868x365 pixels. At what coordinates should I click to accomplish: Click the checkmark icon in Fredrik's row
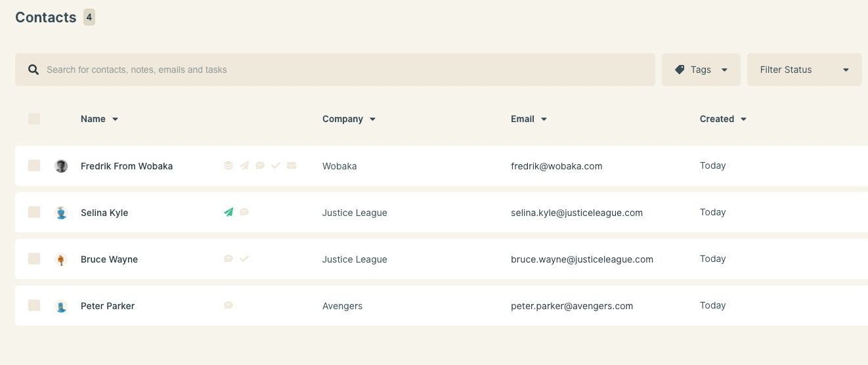pyautogui.click(x=276, y=165)
